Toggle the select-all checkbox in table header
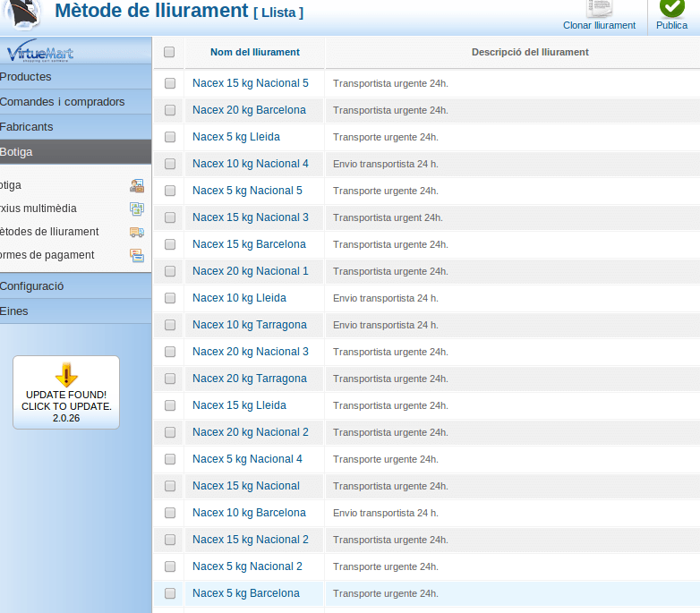Image resolution: width=700 pixels, height=613 pixels. [169, 52]
